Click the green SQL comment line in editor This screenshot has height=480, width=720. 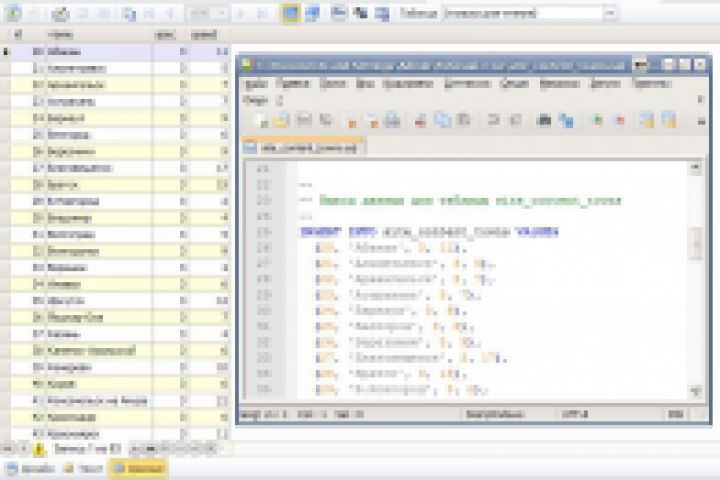460,201
